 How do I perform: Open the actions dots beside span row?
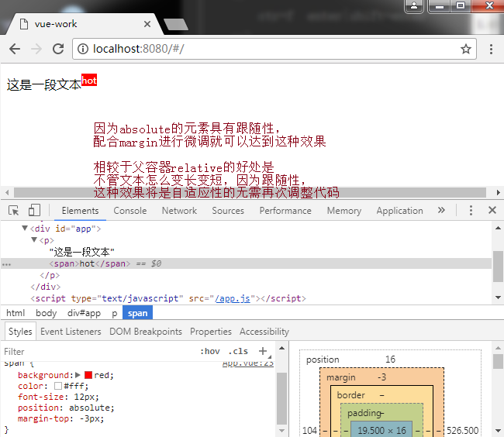6,264
